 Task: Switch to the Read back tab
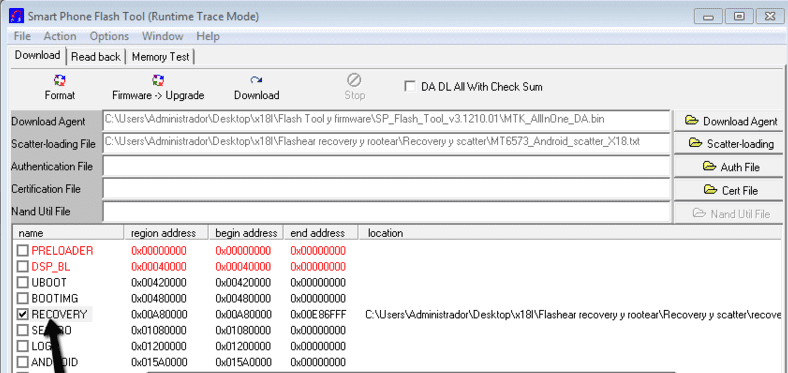tap(95, 57)
